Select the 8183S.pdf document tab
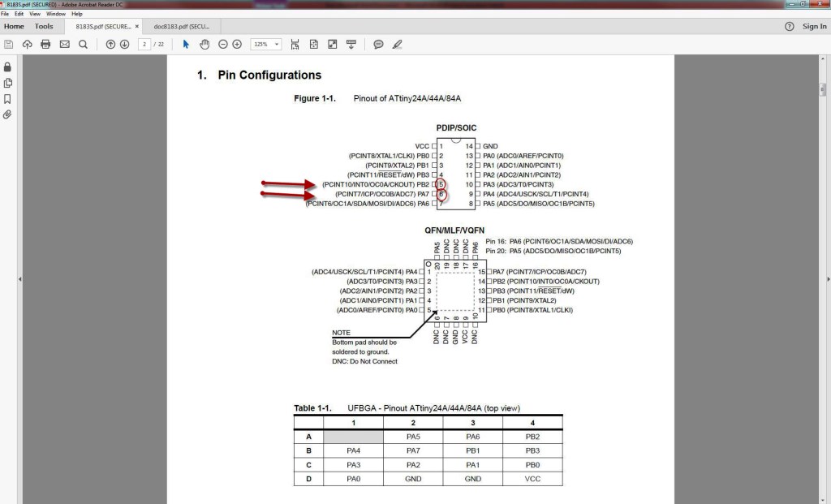This screenshot has width=831, height=504. [x=102, y=27]
